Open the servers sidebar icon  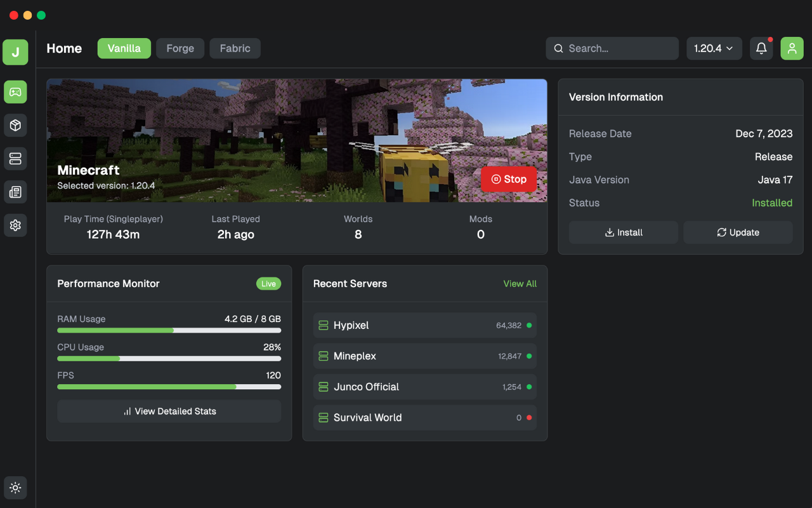(15, 159)
